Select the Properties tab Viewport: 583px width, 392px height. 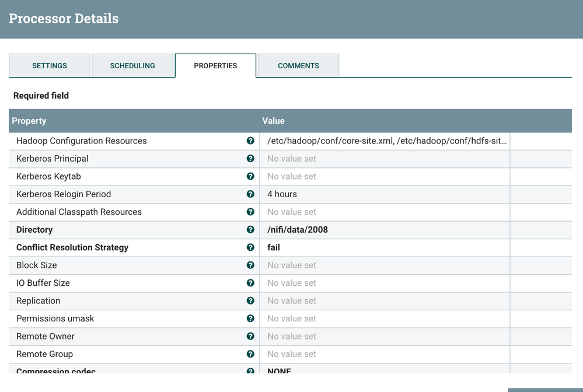(215, 66)
